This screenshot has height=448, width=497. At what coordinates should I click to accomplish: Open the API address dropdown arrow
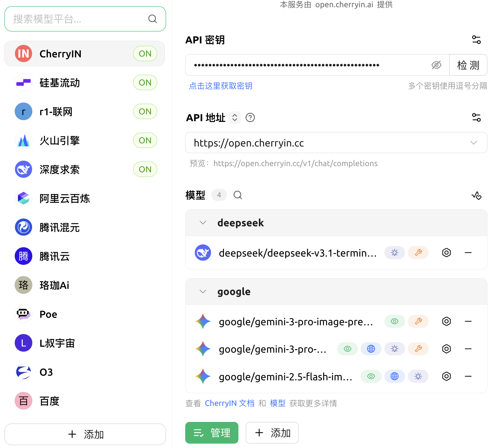tap(473, 143)
